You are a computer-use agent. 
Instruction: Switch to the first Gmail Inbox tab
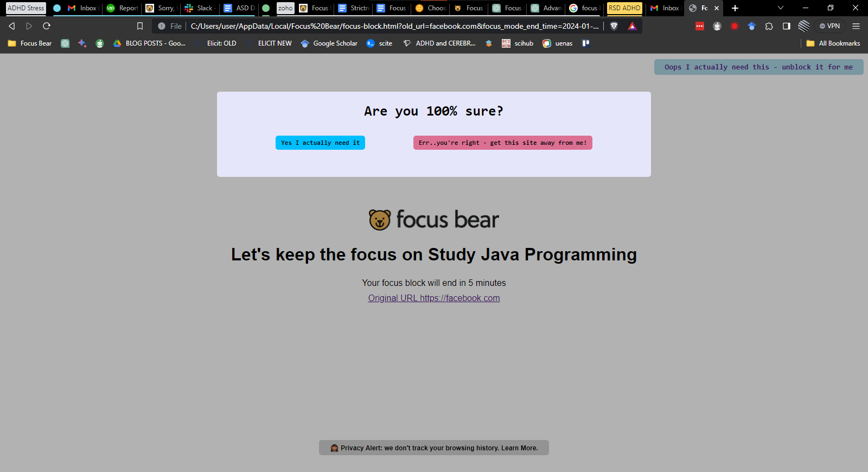click(82, 8)
